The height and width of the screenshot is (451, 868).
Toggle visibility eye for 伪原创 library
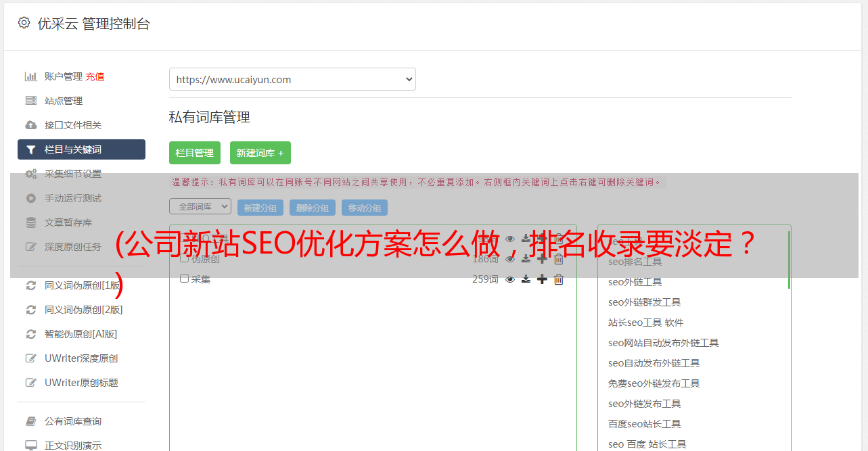(510, 259)
